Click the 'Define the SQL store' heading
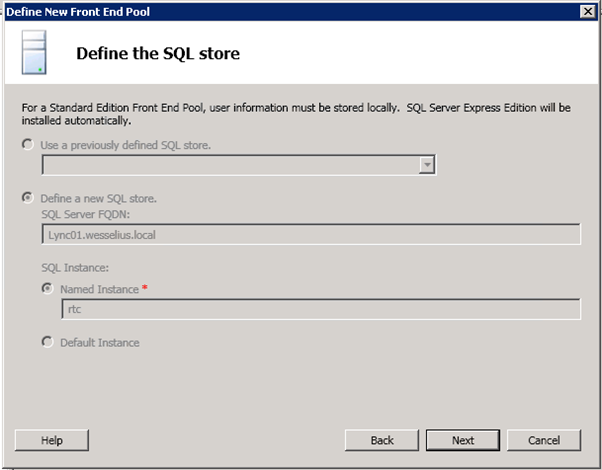Screen dimensions: 602x470 click(158, 53)
